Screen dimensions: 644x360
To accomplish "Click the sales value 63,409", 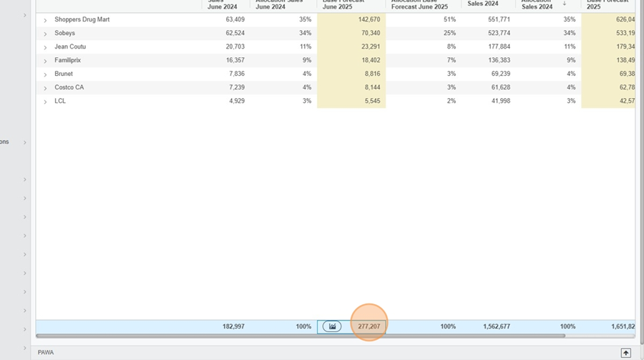I will (x=235, y=19).
